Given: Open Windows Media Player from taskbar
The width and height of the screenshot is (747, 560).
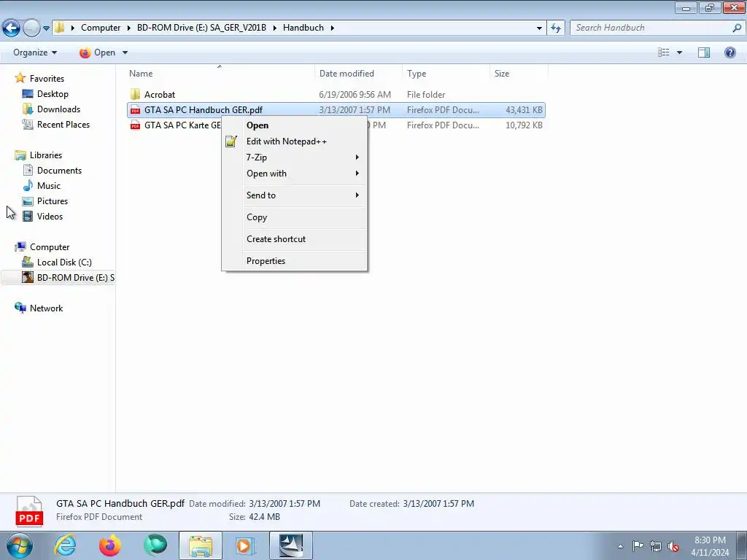Looking at the screenshot, I should pyautogui.click(x=245, y=545).
